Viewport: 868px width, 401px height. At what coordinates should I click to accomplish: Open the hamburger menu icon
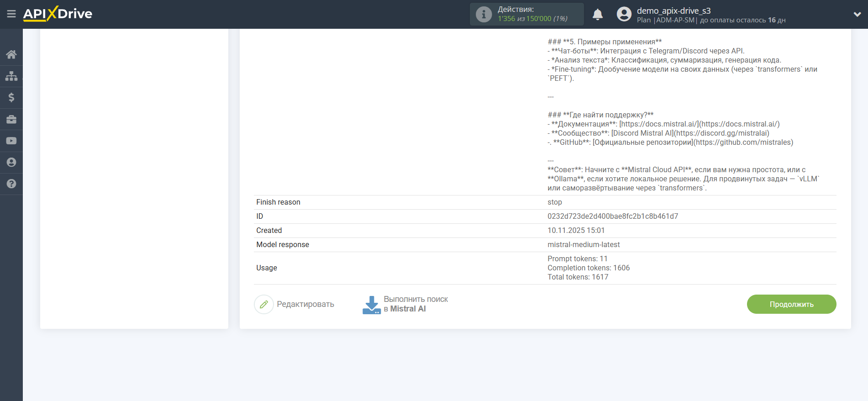11,14
